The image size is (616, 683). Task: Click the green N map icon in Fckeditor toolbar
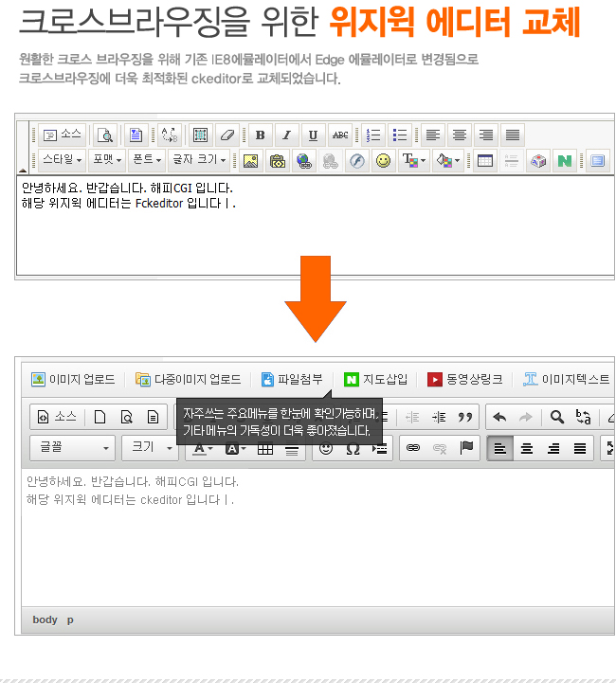pyautogui.click(x=565, y=161)
